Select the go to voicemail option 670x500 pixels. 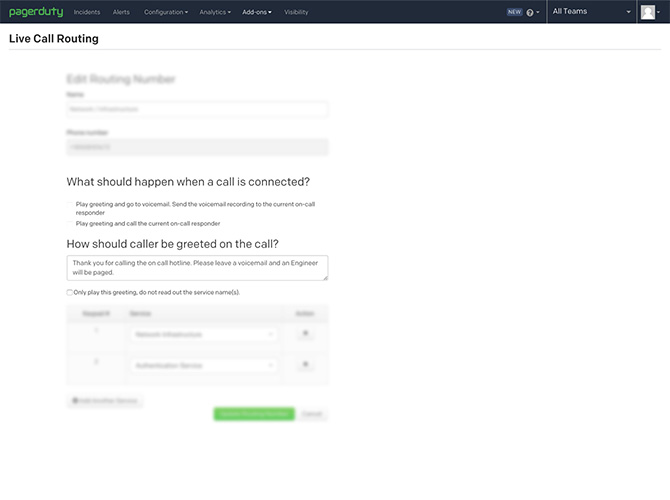coord(70,204)
